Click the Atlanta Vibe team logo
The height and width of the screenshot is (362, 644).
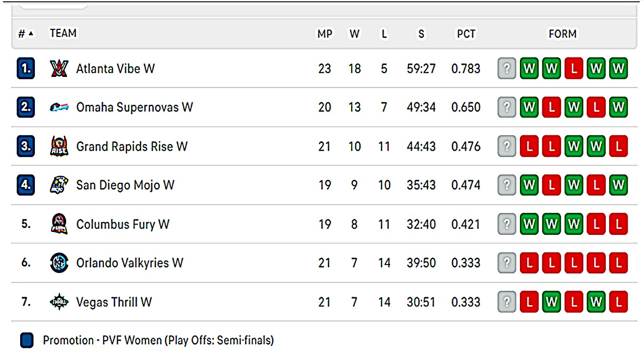tap(59, 68)
